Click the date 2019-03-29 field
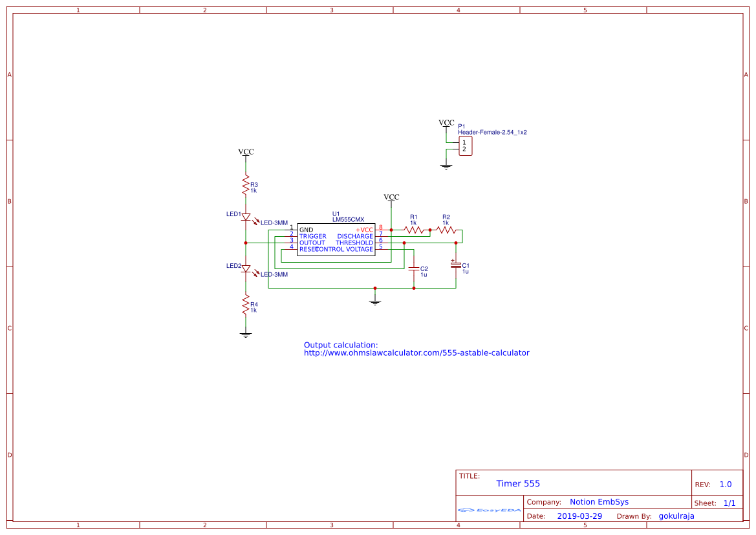This screenshot has height=535, width=756. pyautogui.click(x=579, y=516)
